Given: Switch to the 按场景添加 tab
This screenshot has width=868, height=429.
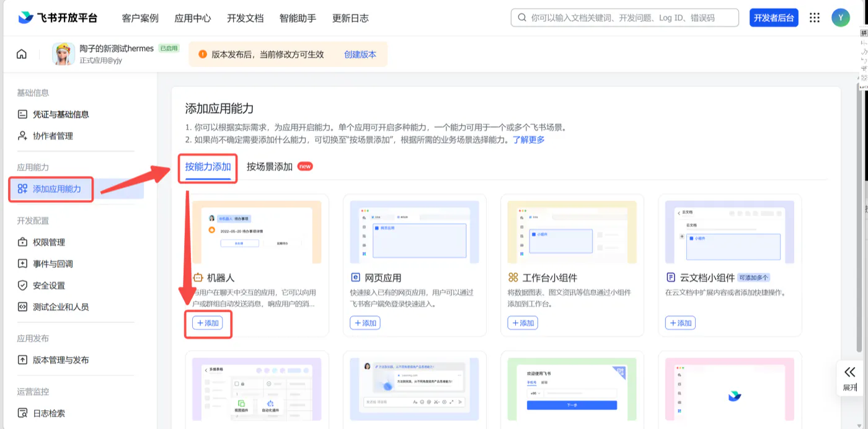Looking at the screenshot, I should coord(270,167).
